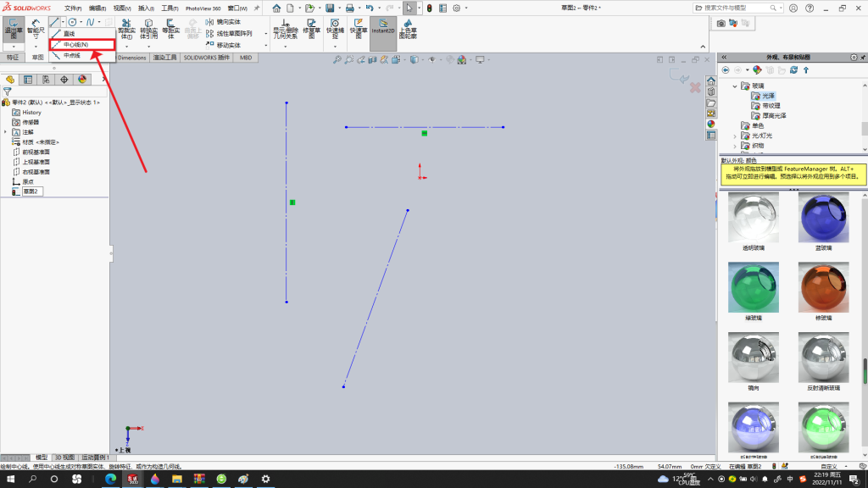Click the 转换实体引用 convert entities icon
Viewport: 868px width, 488px height.
(x=148, y=30)
